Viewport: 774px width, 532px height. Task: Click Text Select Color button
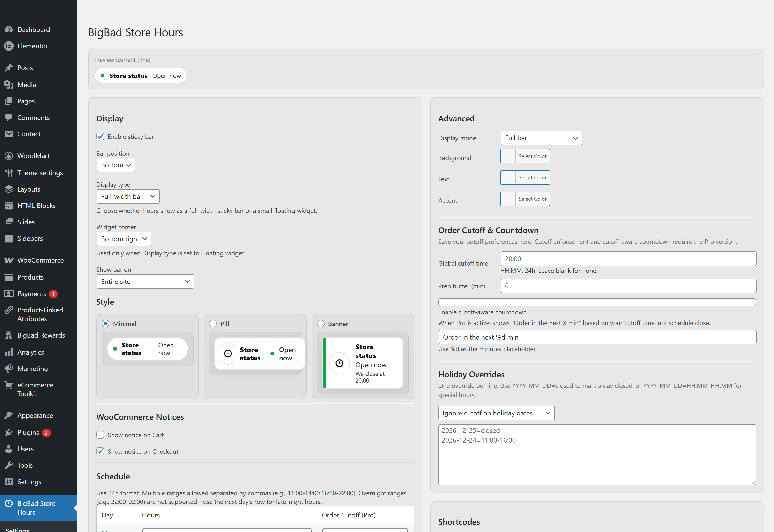(532, 178)
